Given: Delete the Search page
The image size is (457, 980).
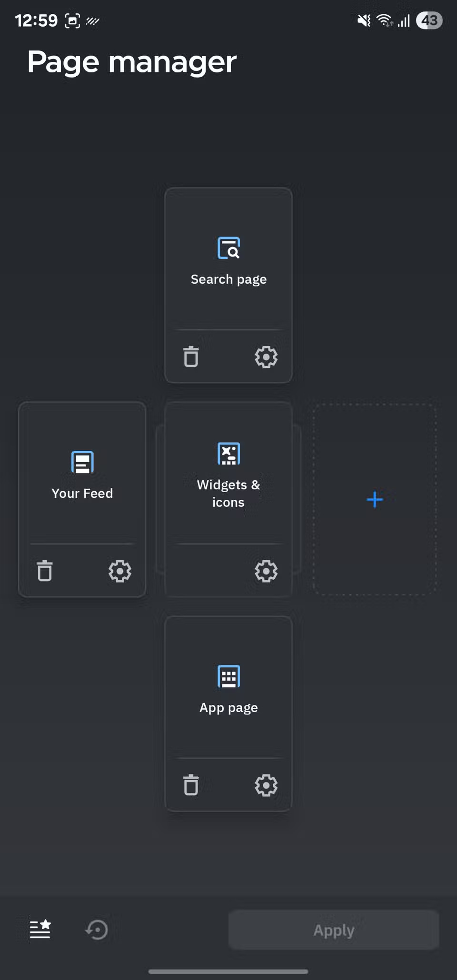Looking at the screenshot, I should [191, 356].
